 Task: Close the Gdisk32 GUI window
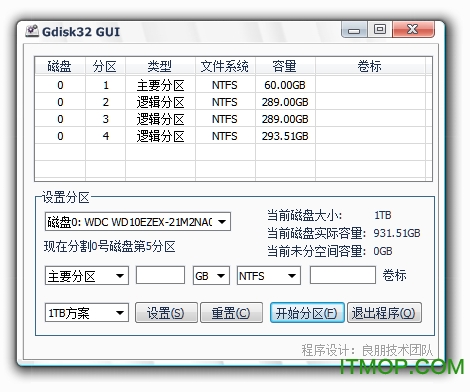(413, 30)
